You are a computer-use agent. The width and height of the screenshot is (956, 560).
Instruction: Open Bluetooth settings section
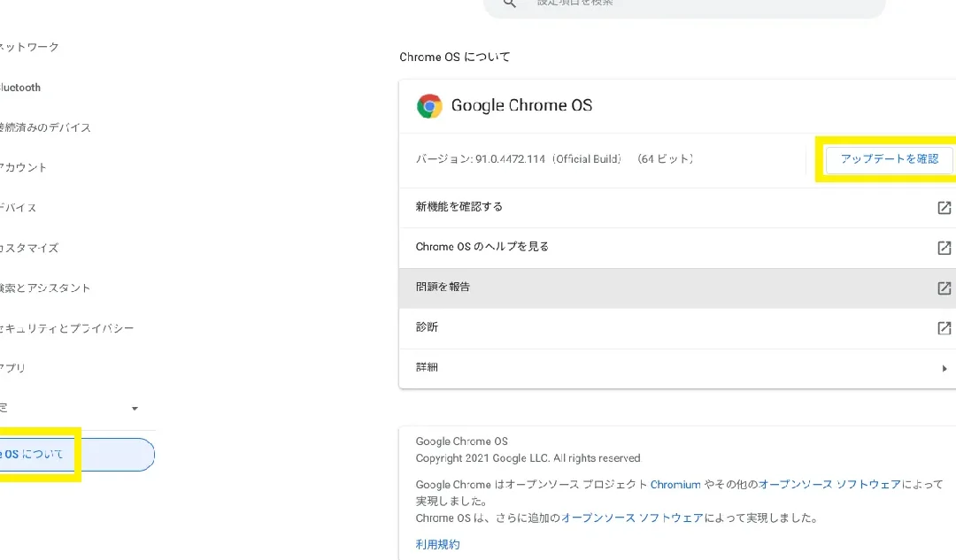pyautogui.click(x=20, y=87)
